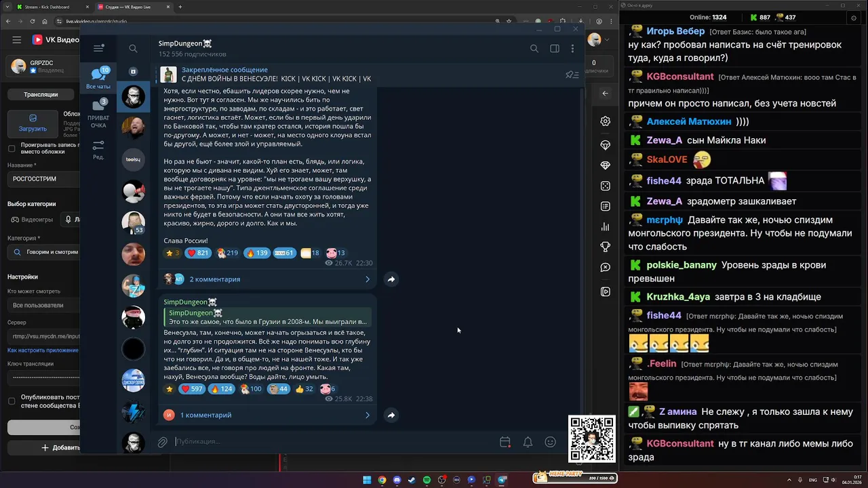Click back arrow in Kick sidebar
Screen dimensions: 868x488
[606, 94]
